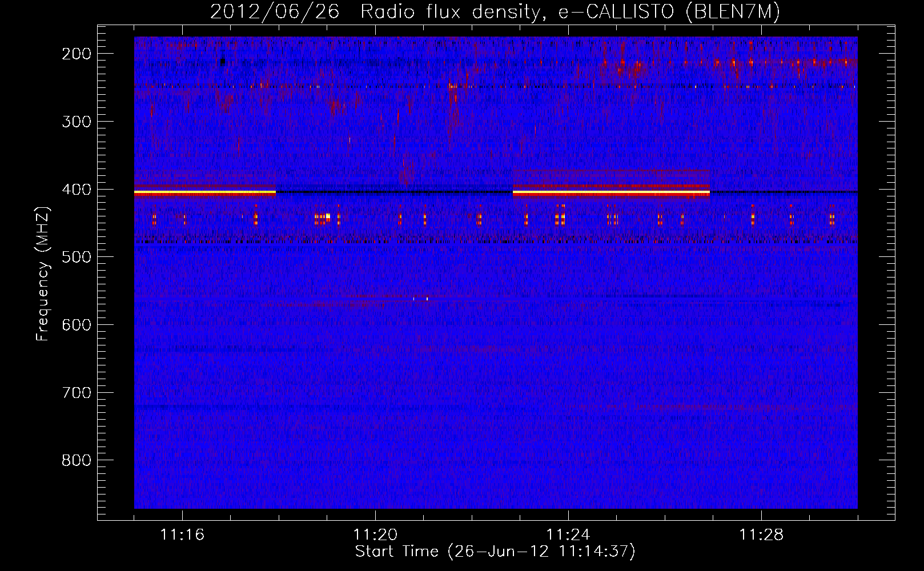Image resolution: width=924 pixels, height=571 pixels.
Task: Click the bright 400 MHz band starting at 11:15
Action: [205, 193]
